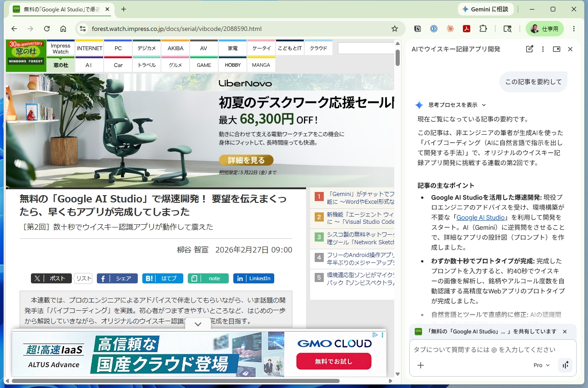Share article on X with ポスト button
The image size is (588, 388).
[x=51, y=278]
